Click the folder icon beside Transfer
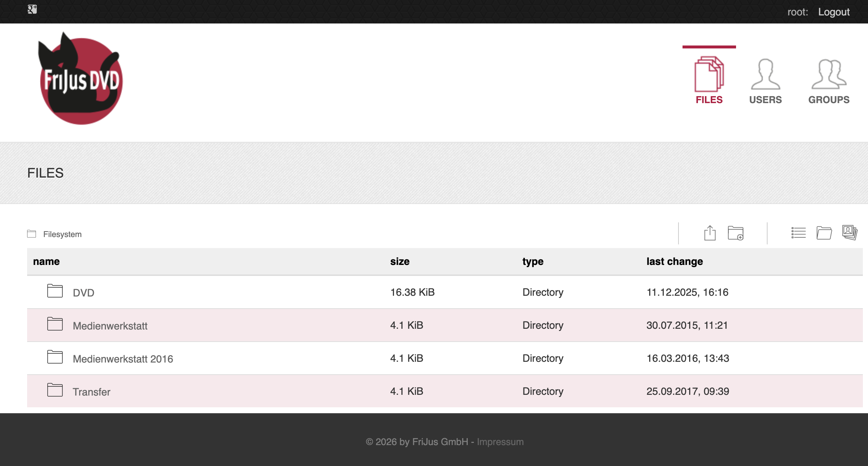Screen dimensions: 868x466 pyautogui.click(x=54, y=390)
